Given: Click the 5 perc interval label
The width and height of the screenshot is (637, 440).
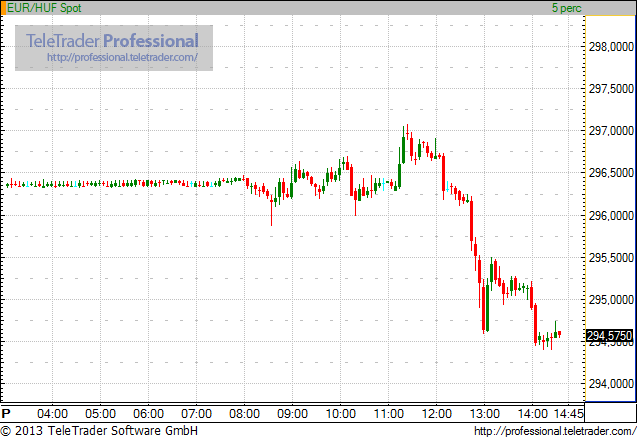Looking at the screenshot, I should (566, 8).
